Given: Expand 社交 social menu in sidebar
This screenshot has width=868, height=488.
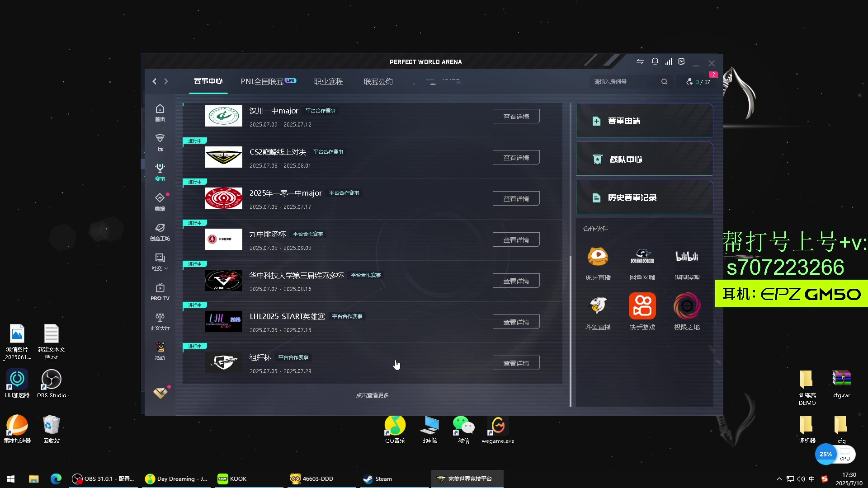Looking at the screenshot, I should click(160, 262).
